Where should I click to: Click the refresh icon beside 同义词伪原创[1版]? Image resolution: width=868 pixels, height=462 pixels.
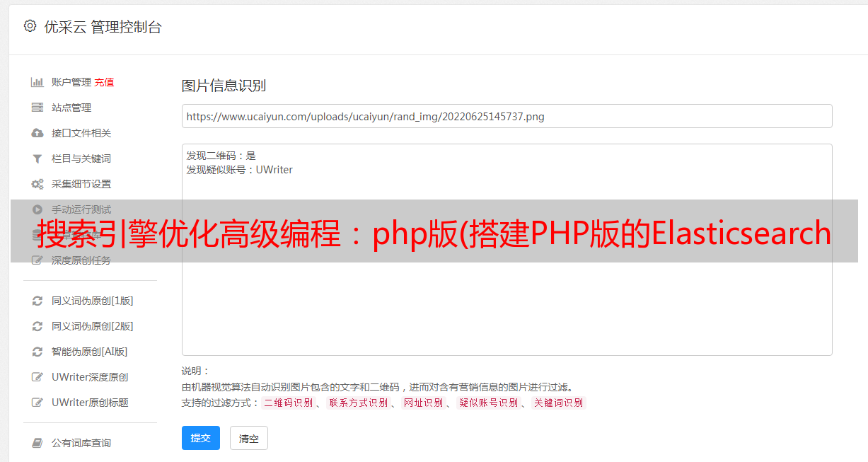(x=37, y=301)
